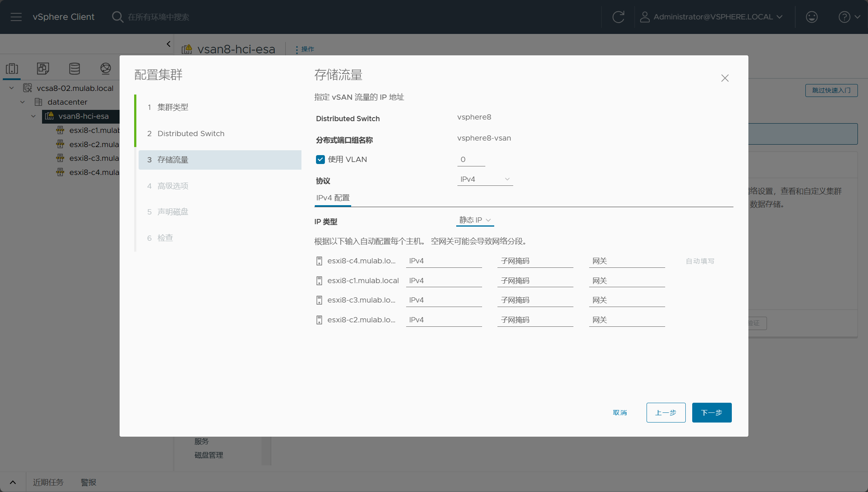Click the esxi8-c1 host icon in tree
Viewport: 868px width, 492px height.
coord(60,130)
